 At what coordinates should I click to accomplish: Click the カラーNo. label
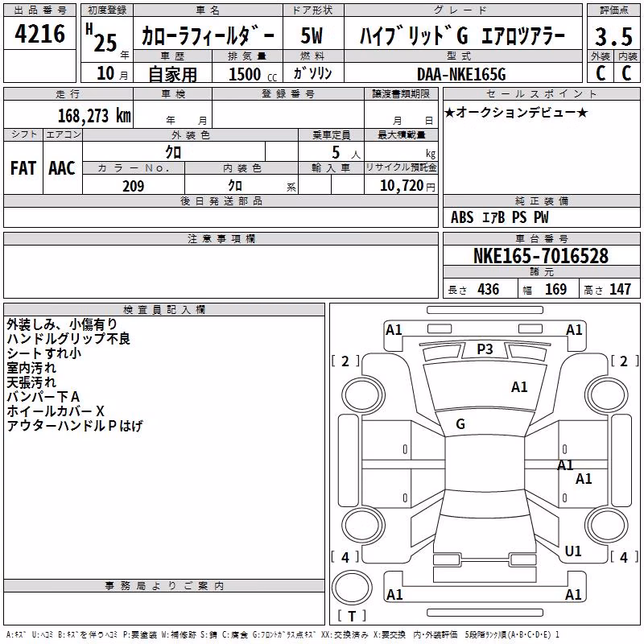coord(134,167)
